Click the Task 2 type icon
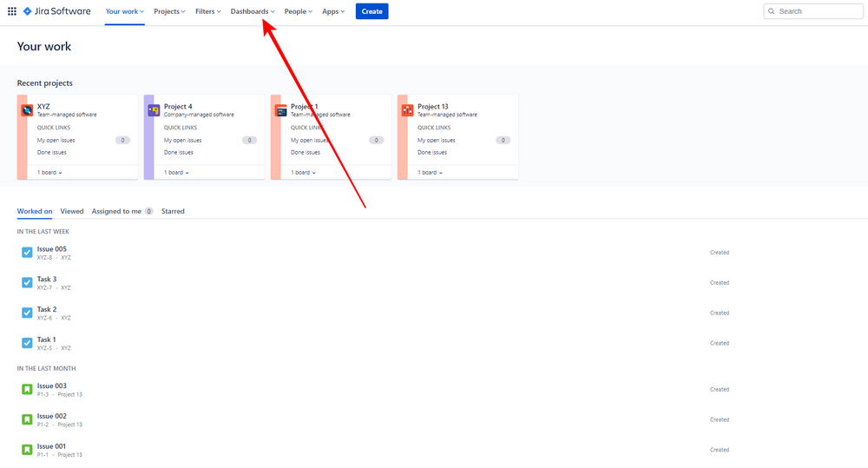Screen dimensions: 868x468 (27, 313)
